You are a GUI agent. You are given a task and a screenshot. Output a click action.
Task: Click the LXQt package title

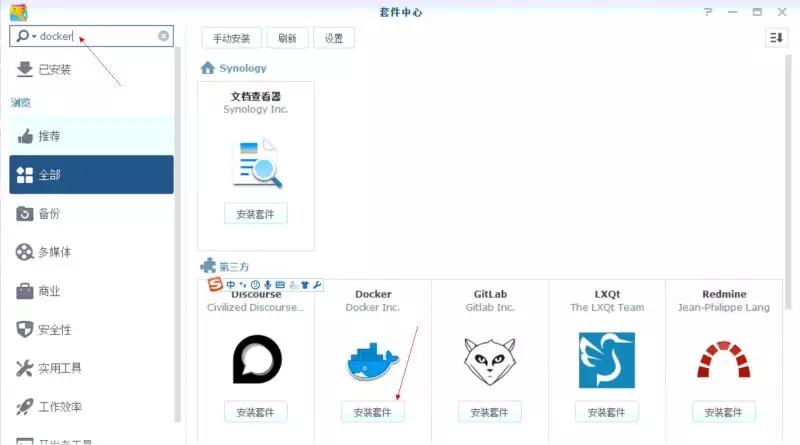pyautogui.click(x=607, y=294)
